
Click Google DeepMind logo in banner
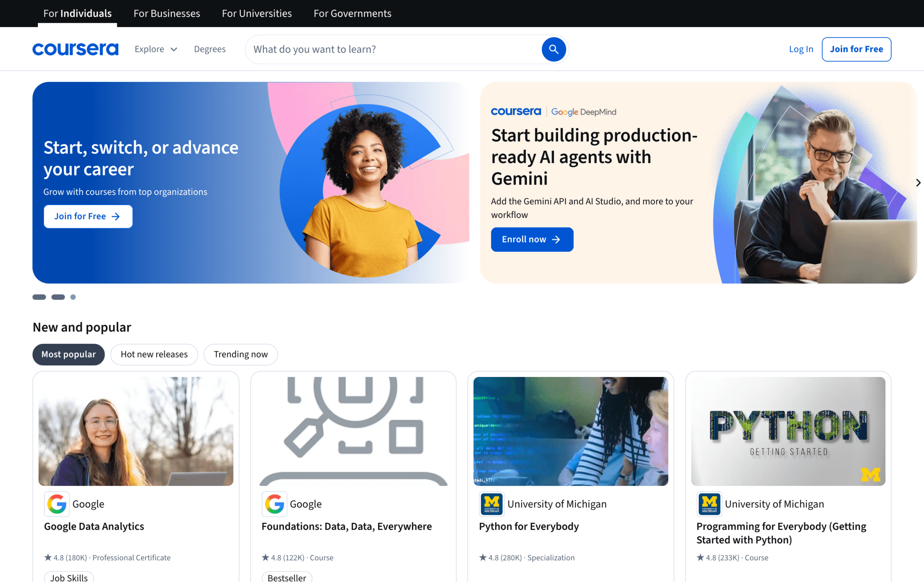tap(584, 112)
